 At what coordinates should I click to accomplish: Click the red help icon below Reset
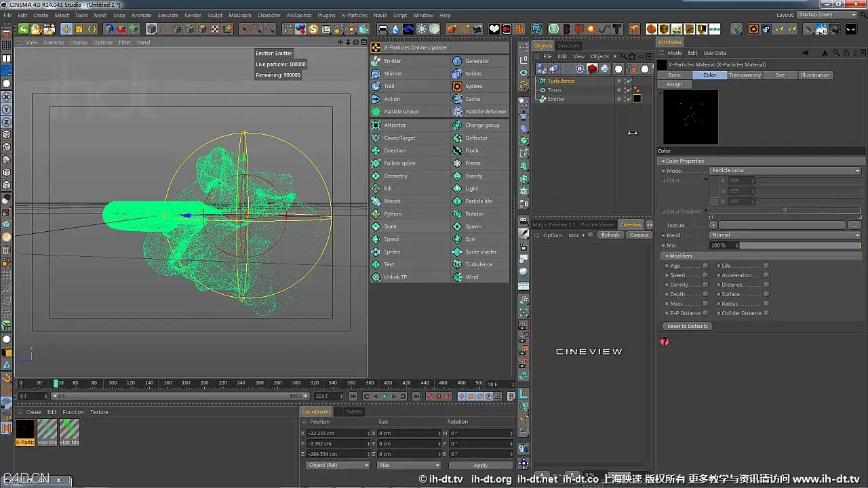(x=665, y=342)
